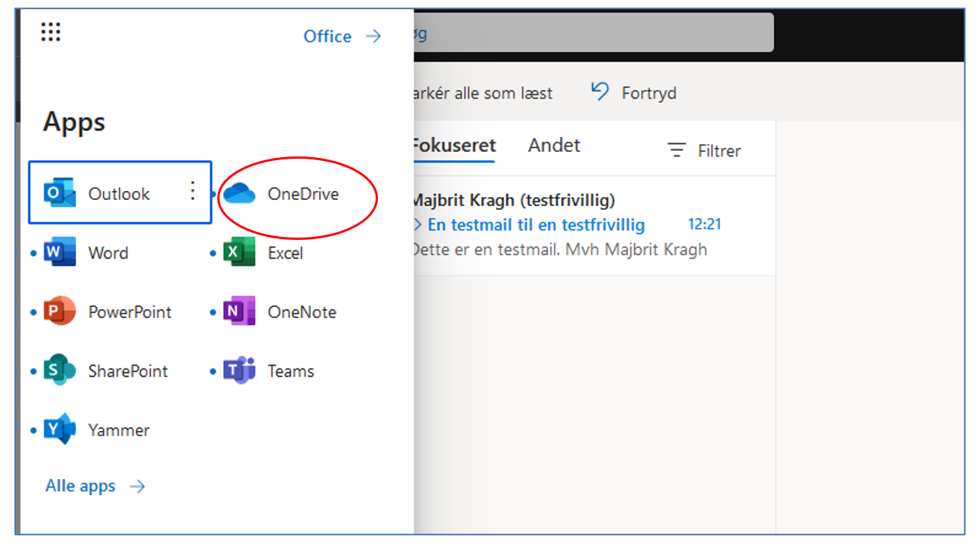Click the Fortryd undo arrow icon

pyautogui.click(x=600, y=92)
